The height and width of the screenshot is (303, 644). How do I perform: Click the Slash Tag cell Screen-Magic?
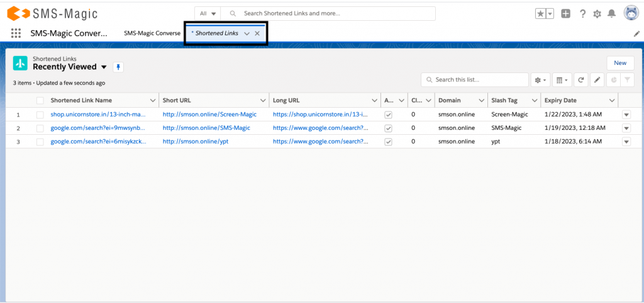click(509, 114)
